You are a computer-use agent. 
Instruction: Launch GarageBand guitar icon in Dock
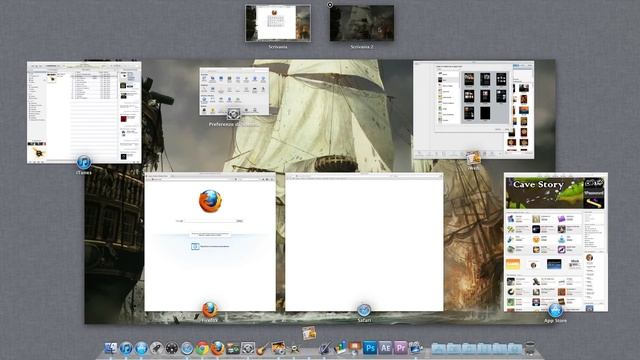(262, 348)
